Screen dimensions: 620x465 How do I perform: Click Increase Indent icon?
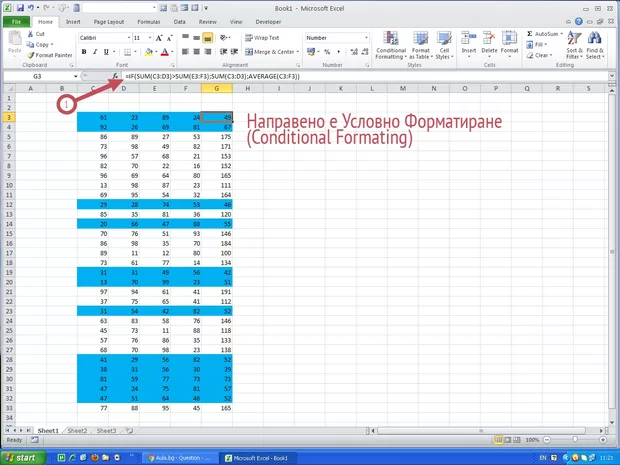coord(234,52)
